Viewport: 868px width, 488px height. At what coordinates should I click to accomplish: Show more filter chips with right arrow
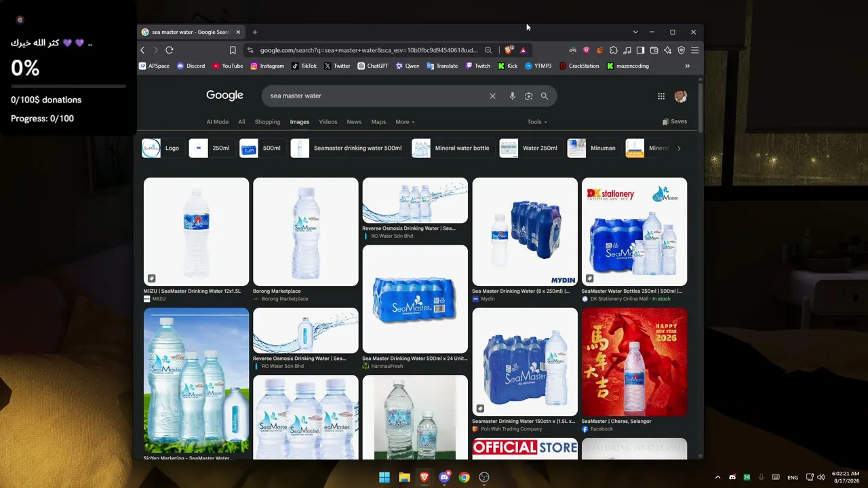click(679, 148)
